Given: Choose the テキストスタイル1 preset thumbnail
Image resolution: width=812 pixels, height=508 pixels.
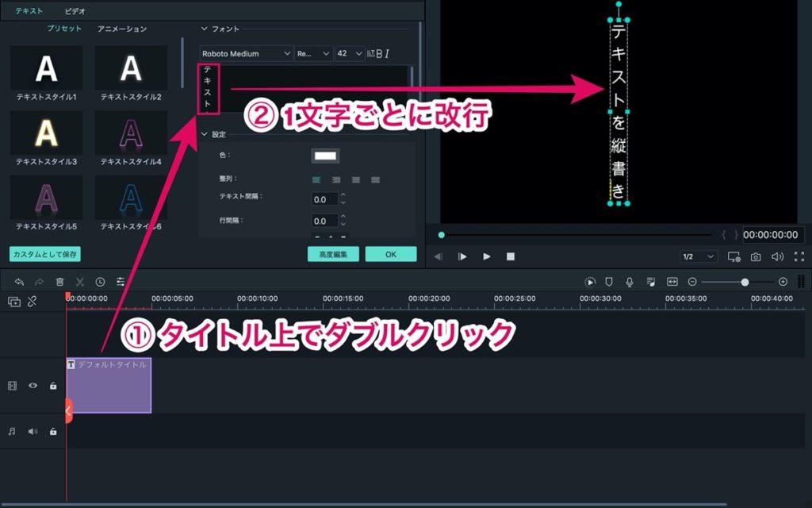Looking at the screenshot, I should (46, 68).
